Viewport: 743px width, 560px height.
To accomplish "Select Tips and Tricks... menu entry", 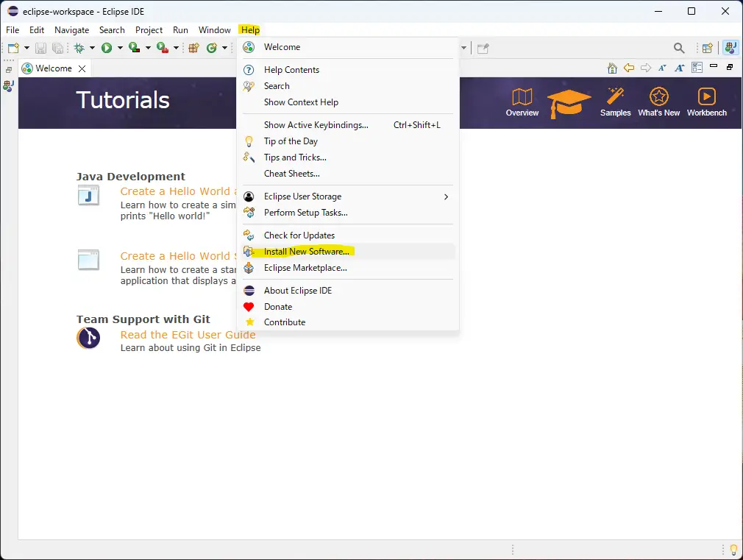I will click(348, 157).
